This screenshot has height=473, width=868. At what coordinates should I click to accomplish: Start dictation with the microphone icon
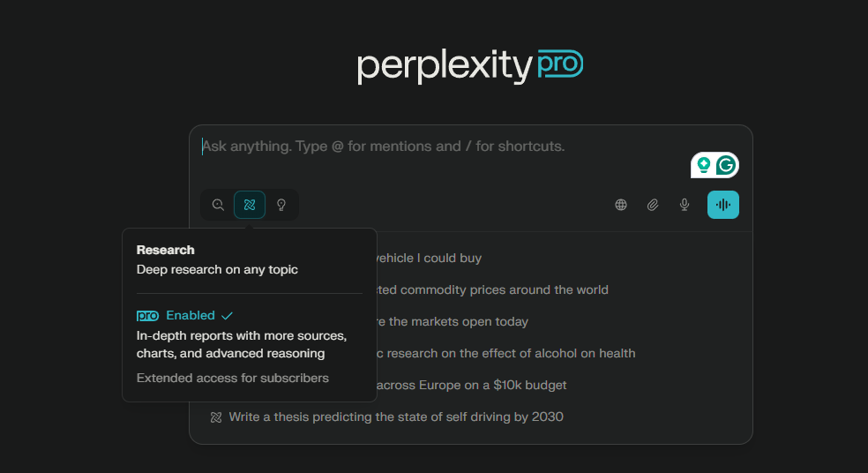pos(685,205)
